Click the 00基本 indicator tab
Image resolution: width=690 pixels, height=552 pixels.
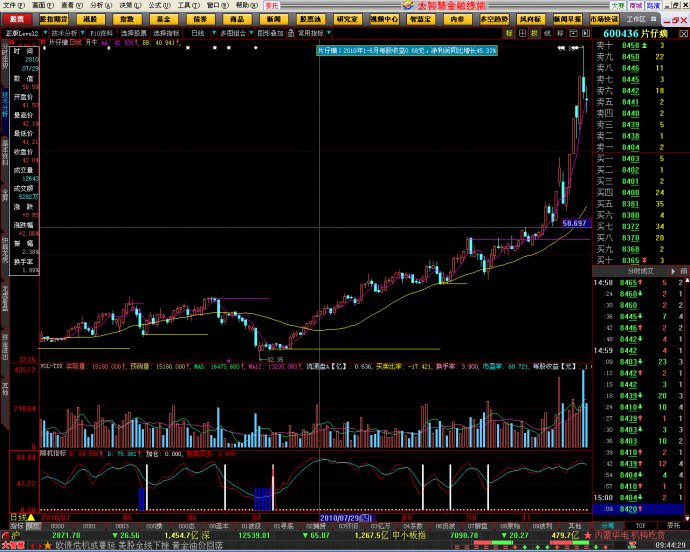219,526
